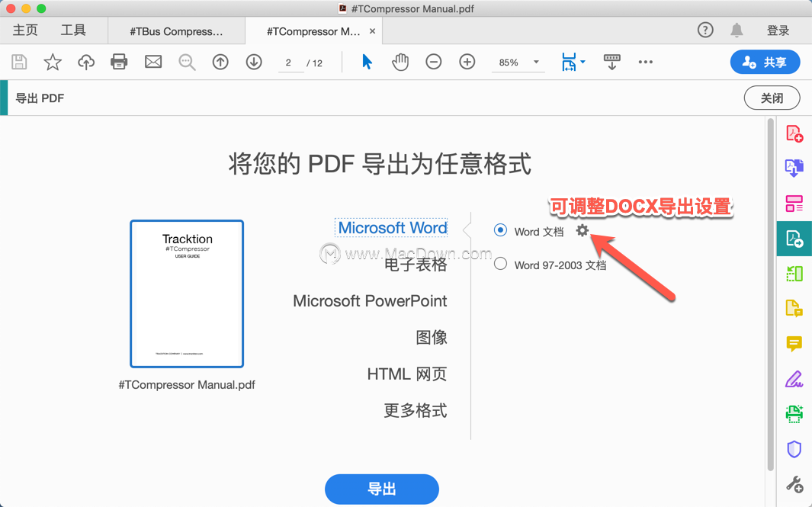Click the 共享 share button
The width and height of the screenshot is (812, 507).
[x=765, y=63]
